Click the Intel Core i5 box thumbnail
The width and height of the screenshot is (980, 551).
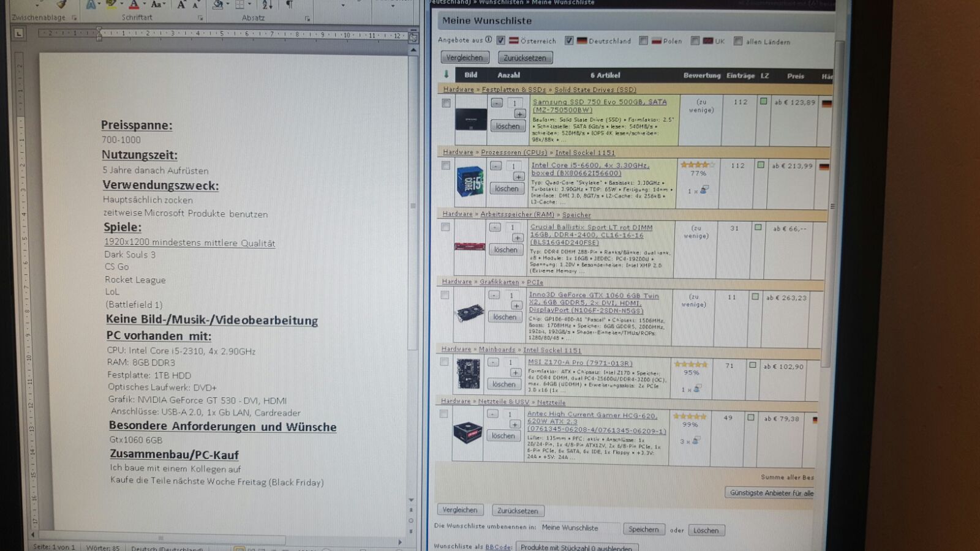point(470,182)
